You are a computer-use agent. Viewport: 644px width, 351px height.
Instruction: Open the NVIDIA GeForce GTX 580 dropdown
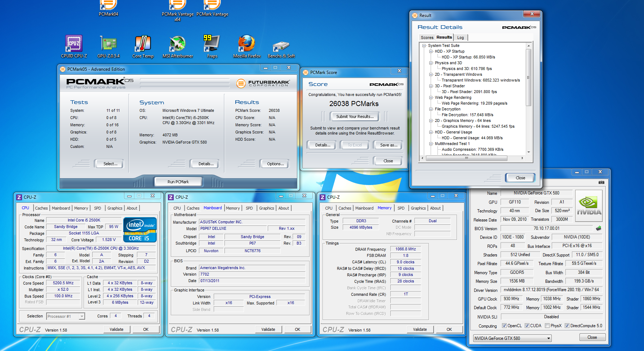[512, 338]
